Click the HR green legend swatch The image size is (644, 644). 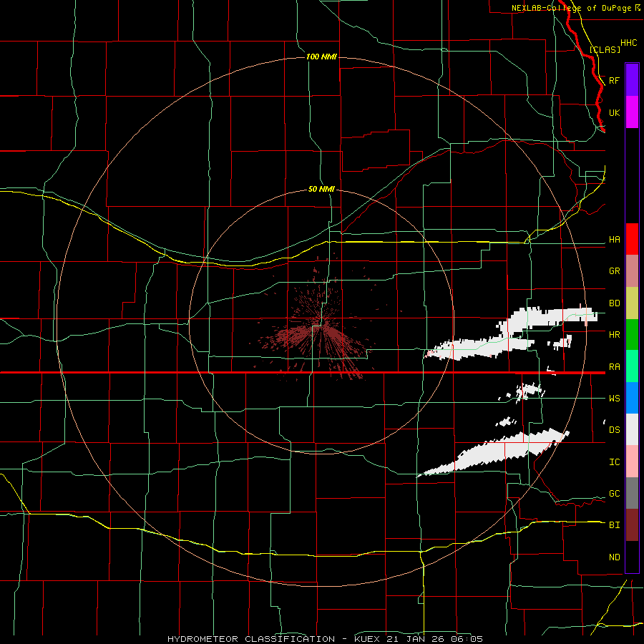[632, 335]
